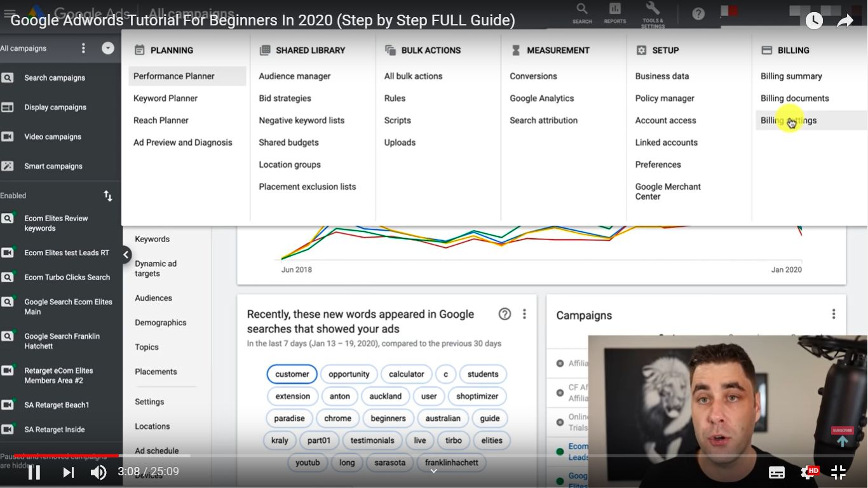Open Ad Preview and Diagnosis
This screenshot has height=488, width=868.
[183, 143]
